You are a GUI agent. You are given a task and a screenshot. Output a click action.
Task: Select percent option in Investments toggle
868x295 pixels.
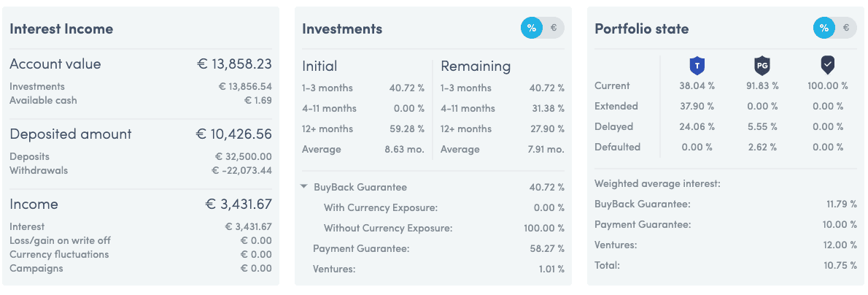[x=532, y=28]
